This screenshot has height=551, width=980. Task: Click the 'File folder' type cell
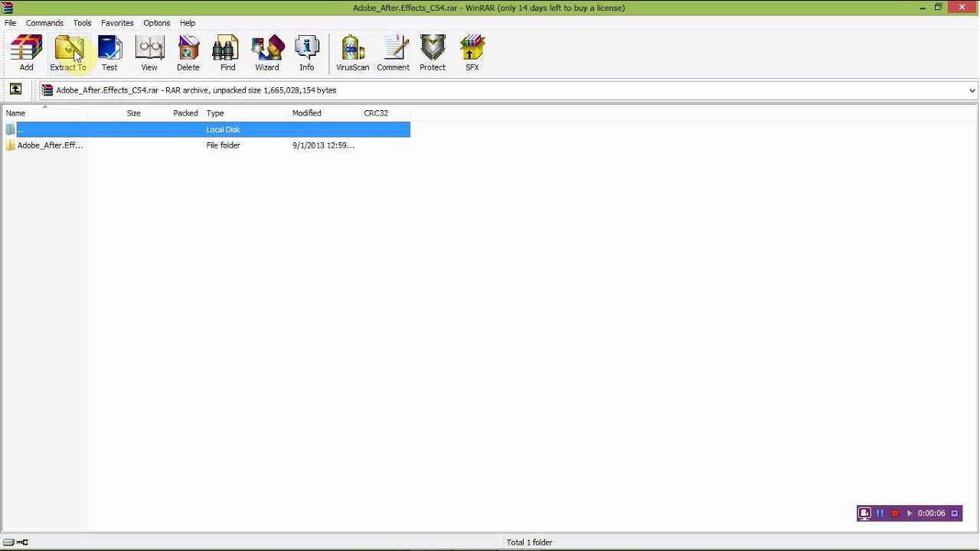click(223, 145)
